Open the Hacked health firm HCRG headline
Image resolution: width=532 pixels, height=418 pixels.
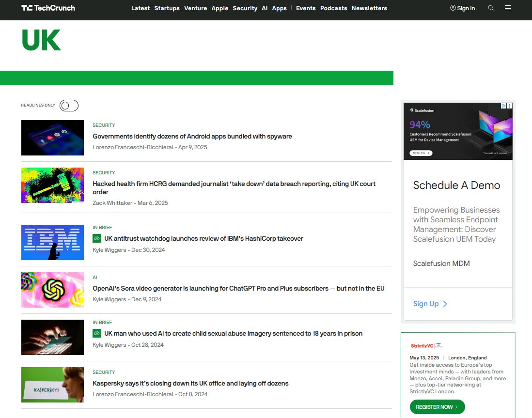click(234, 188)
